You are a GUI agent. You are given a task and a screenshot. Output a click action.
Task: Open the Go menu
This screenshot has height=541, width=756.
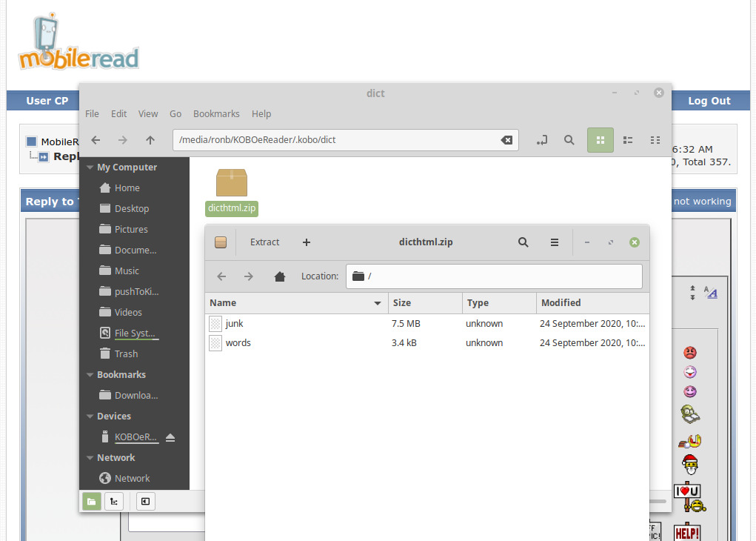[x=175, y=114]
